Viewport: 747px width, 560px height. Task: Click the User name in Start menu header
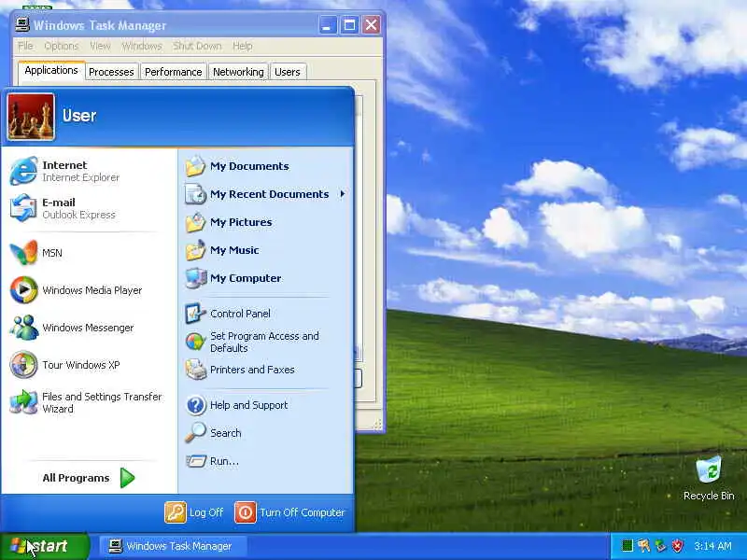pyautogui.click(x=79, y=116)
